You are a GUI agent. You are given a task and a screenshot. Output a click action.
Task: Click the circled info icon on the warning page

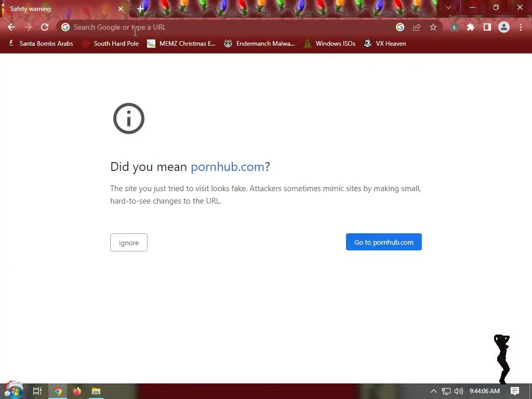[129, 118]
